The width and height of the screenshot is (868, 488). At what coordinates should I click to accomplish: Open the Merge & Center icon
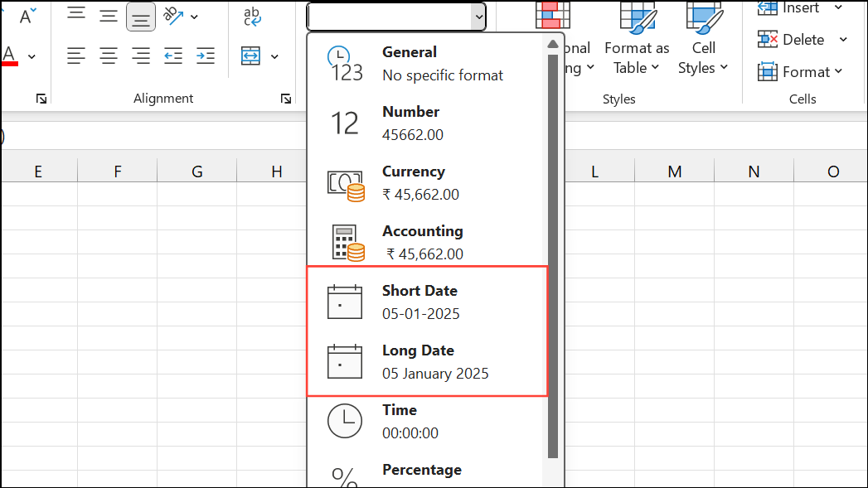coord(251,56)
